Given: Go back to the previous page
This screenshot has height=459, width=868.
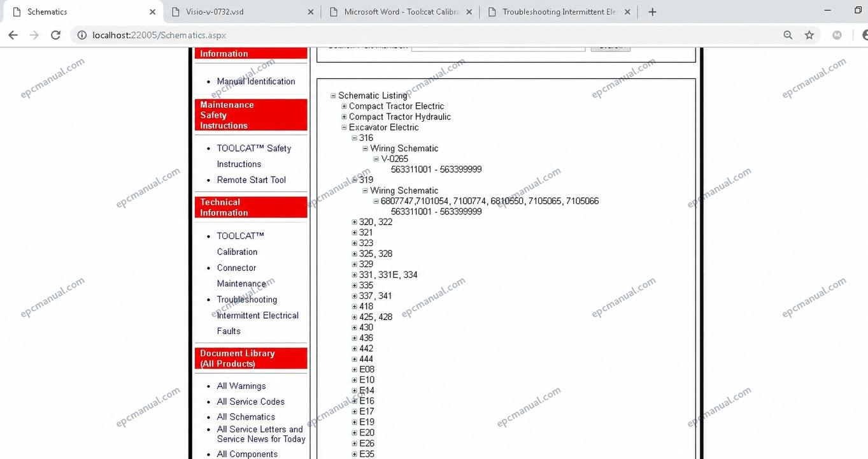Looking at the screenshot, I should [13, 35].
